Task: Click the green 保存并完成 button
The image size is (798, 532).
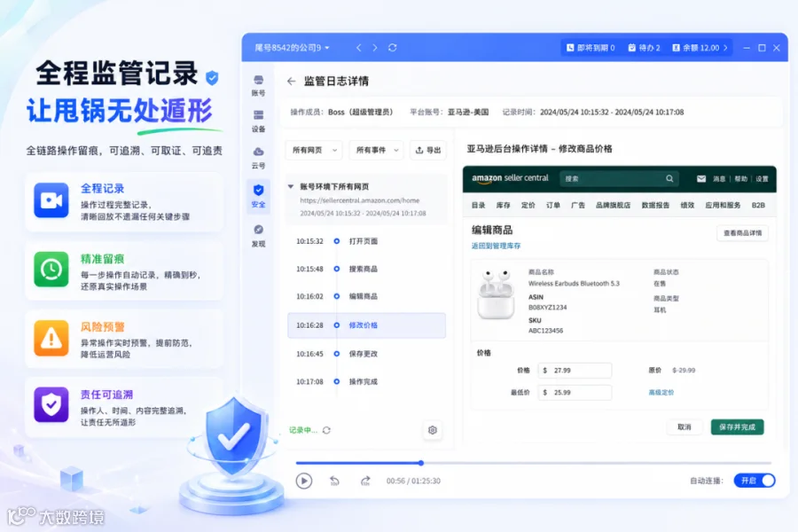Action: click(738, 427)
